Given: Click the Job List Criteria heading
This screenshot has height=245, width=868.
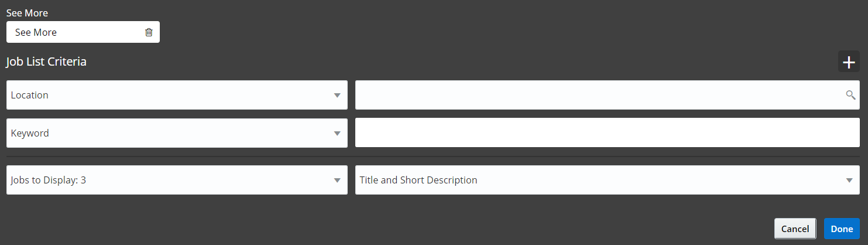Looking at the screenshot, I should [46, 61].
